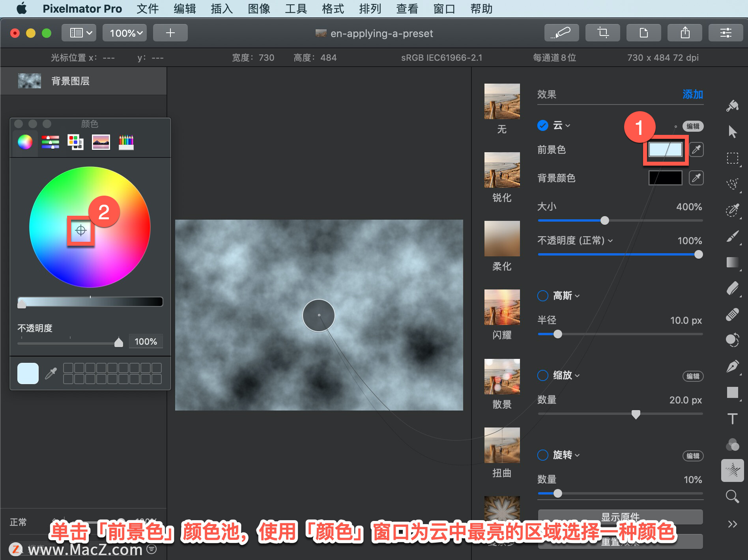Select the Rectangular Selection tool

click(733, 158)
